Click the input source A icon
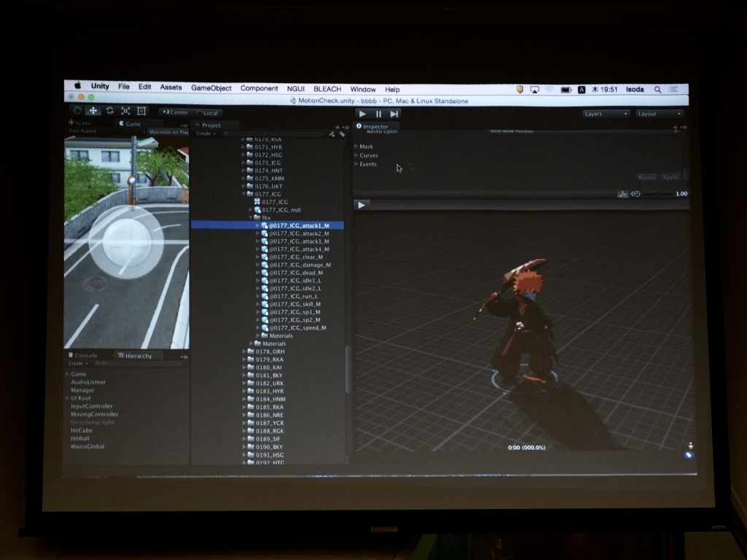The width and height of the screenshot is (747, 560). (581, 90)
